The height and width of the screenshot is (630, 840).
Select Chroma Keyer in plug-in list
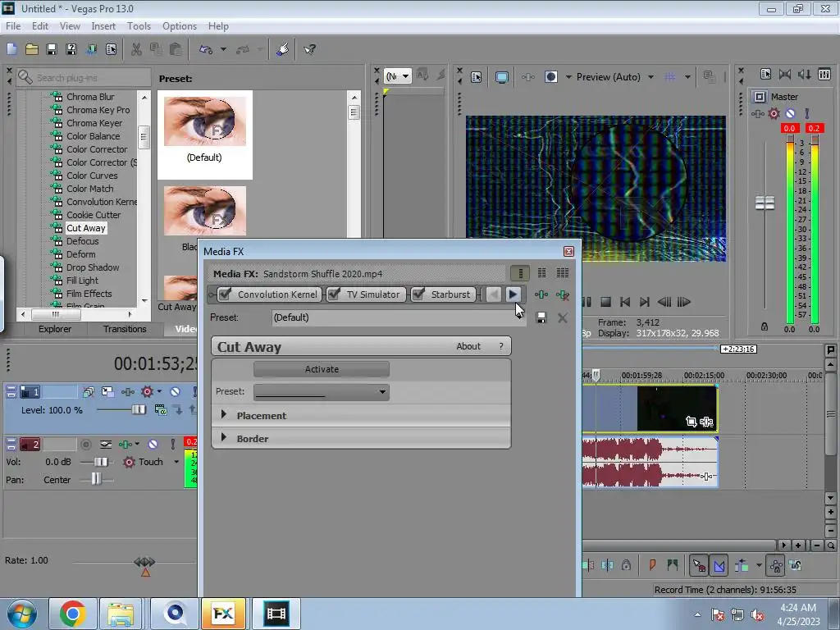pos(94,123)
